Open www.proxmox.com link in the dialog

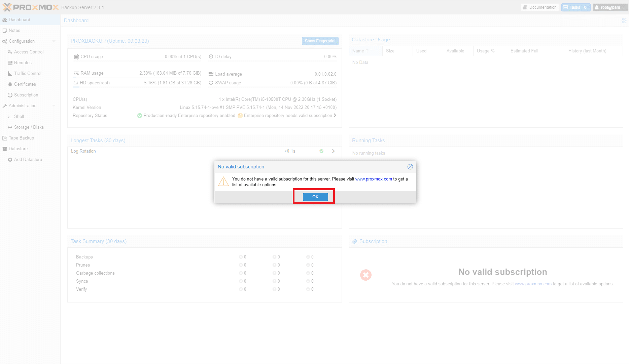pos(374,179)
